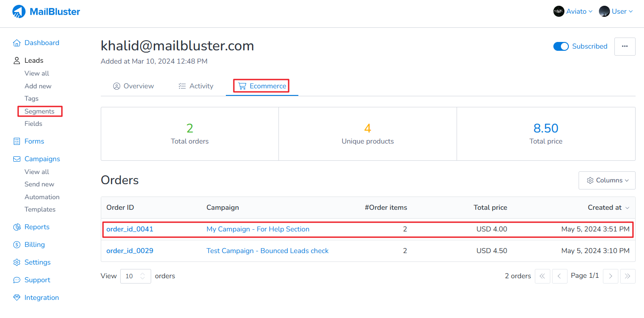This screenshot has width=644, height=318.
Task: Switch to the Overview tab
Action: [133, 86]
